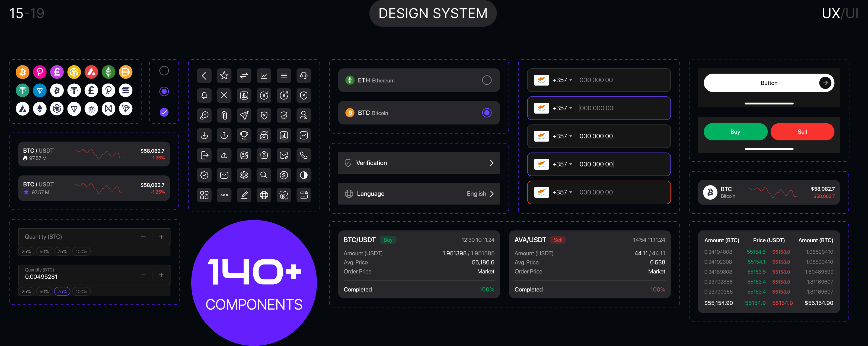Select the BTC Bitcoin radio button

pyautogui.click(x=486, y=113)
